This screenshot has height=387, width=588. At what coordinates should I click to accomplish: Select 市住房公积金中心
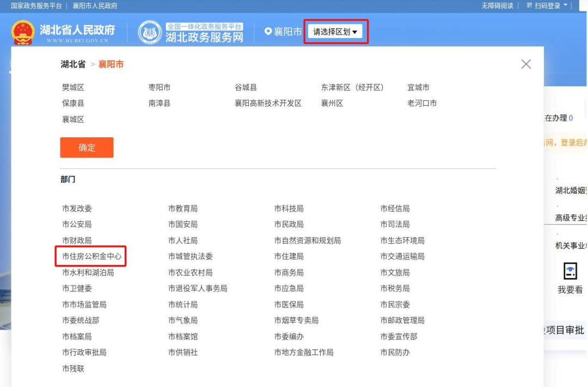tap(92, 256)
